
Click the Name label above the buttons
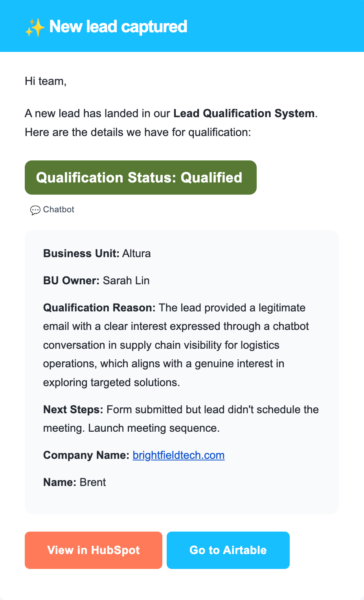pos(59,482)
